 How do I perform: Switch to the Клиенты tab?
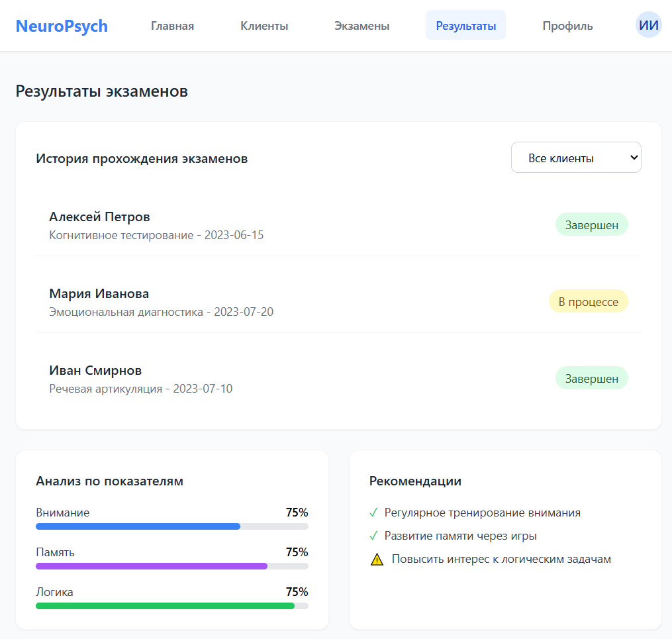[x=264, y=26]
